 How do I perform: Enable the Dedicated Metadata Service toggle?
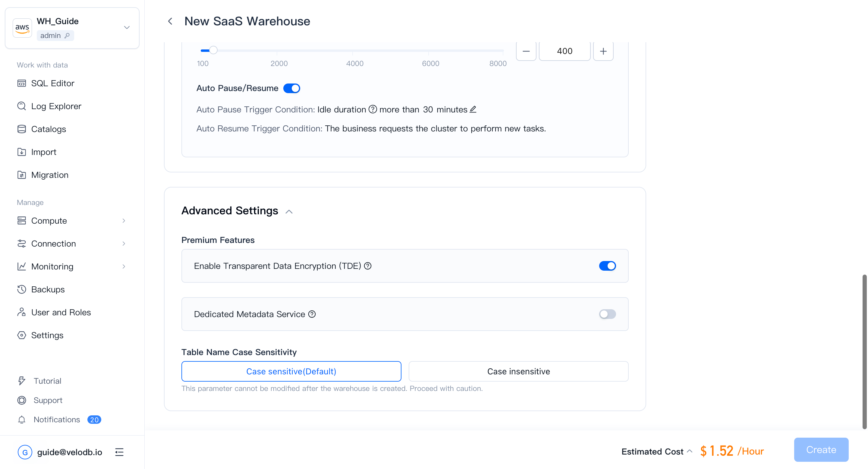tap(607, 314)
